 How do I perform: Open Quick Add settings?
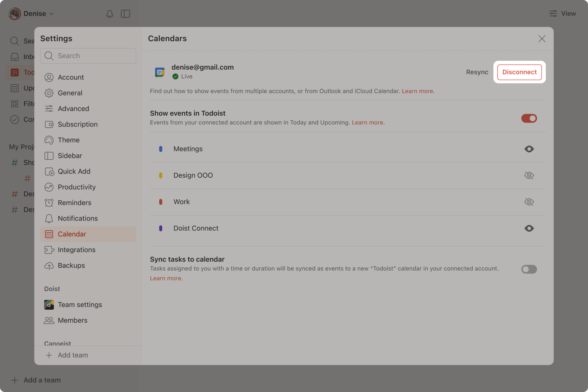74,171
